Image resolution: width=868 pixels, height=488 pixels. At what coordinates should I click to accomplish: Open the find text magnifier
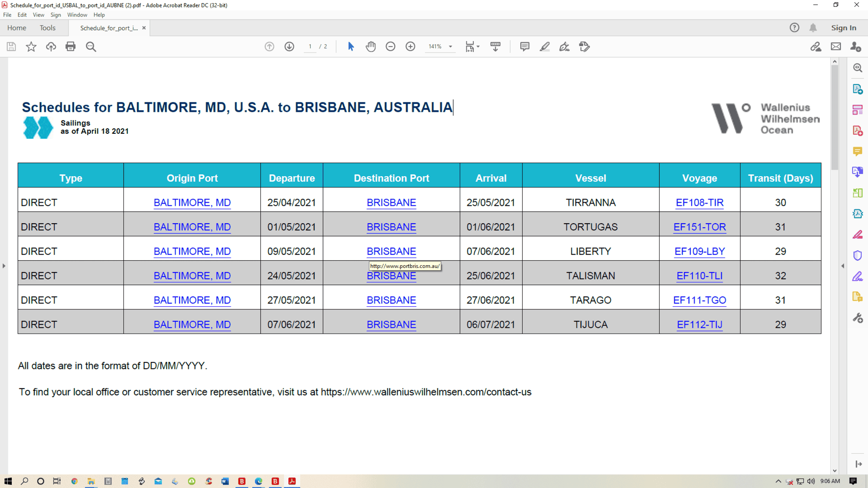pos(91,47)
